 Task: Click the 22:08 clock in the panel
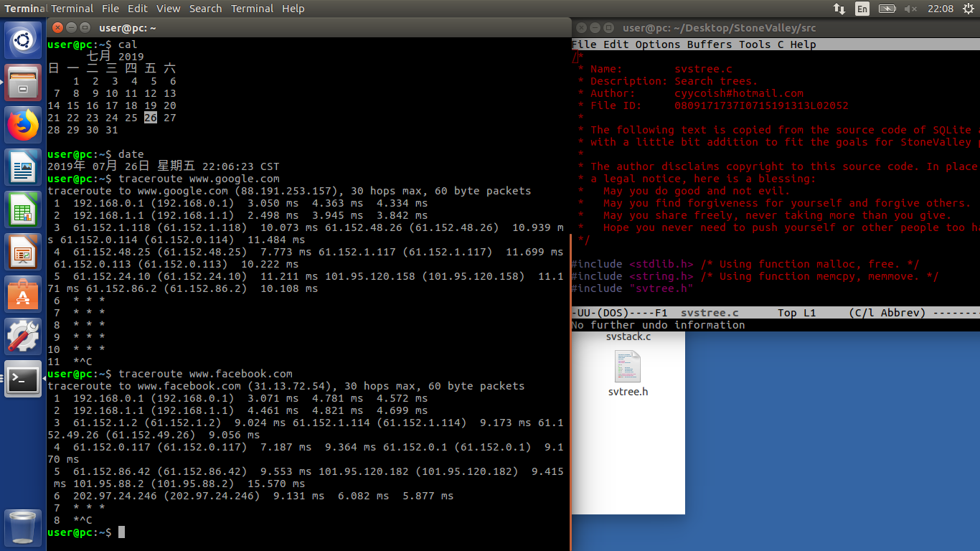point(941,9)
